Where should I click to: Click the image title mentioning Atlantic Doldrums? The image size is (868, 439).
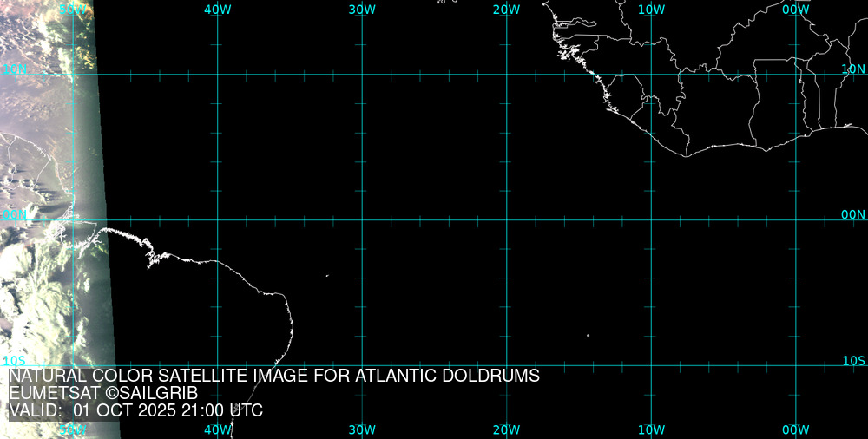[x=274, y=377]
